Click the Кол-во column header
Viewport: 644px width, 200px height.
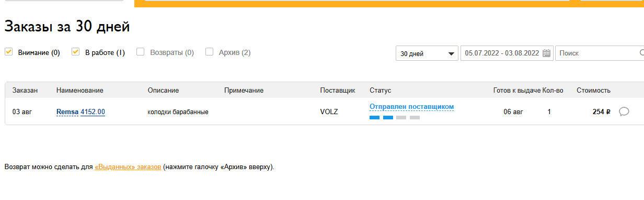click(x=553, y=91)
